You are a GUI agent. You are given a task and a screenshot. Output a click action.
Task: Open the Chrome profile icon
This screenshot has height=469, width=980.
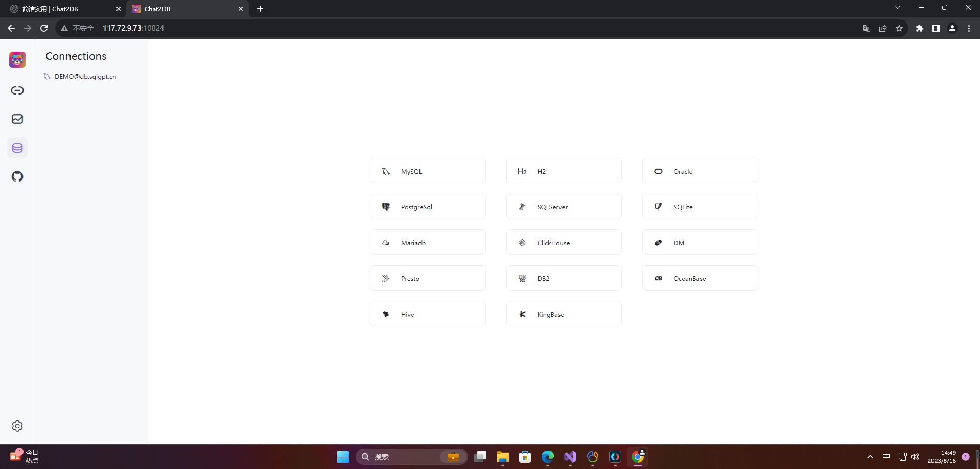(952, 28)
